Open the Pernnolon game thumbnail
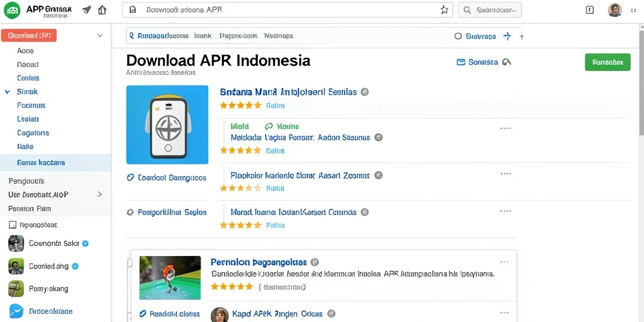The height and width of the screenshot is (322, 644). click(170, 277)
